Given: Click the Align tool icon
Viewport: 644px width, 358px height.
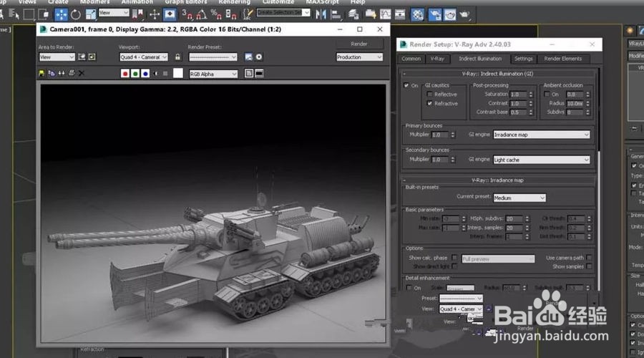Looking at the screenshot, I should coord(336,15).
